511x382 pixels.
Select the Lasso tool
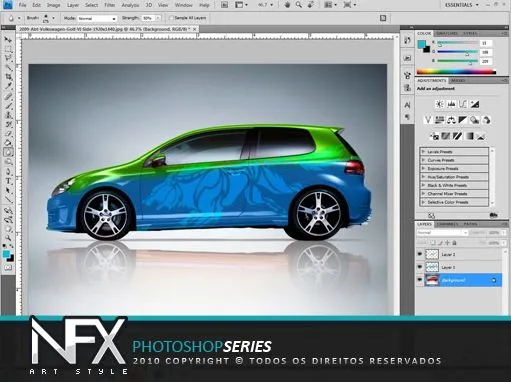(x=8, y=58)
